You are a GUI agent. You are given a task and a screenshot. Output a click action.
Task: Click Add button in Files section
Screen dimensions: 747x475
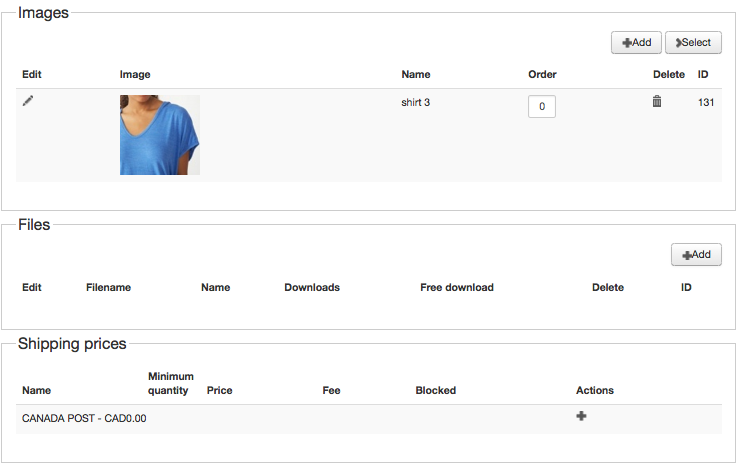click(x=696, y=254)
